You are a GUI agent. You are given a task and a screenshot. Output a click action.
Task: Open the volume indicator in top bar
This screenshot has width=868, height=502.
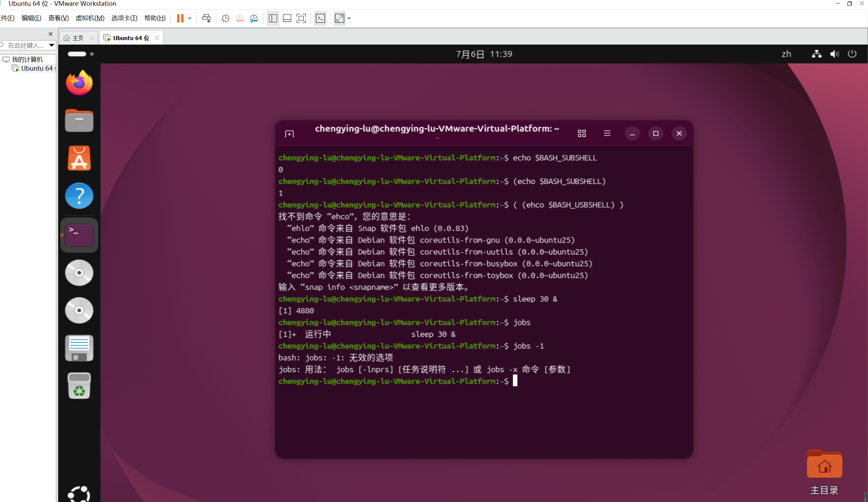click(834, 54)
